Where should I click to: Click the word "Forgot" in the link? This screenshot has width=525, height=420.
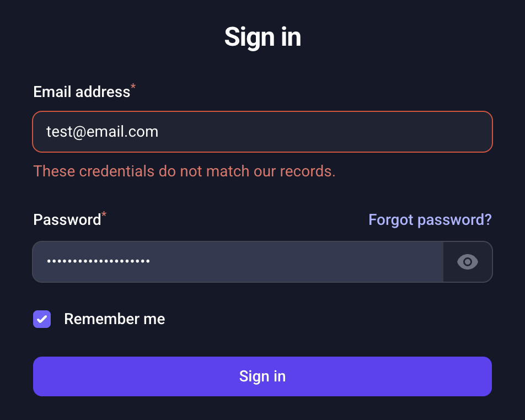click(x=390, y=220)
